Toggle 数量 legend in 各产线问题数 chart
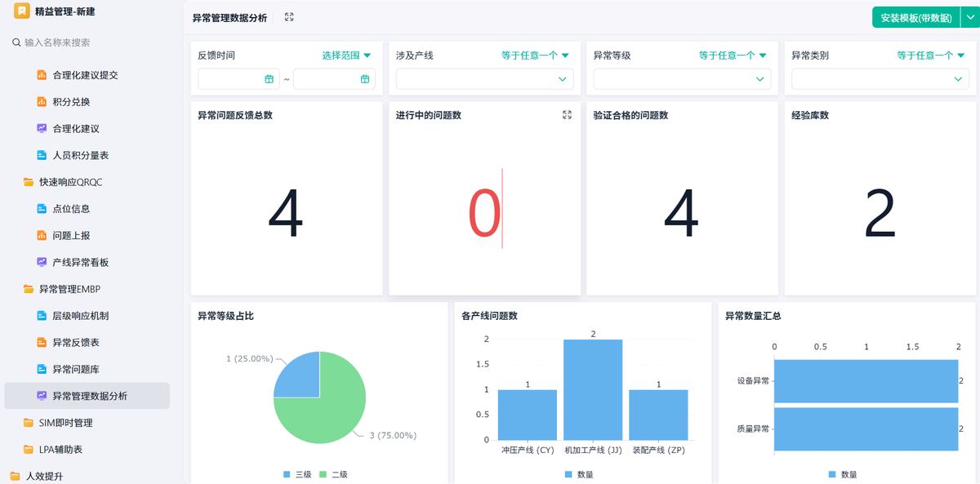The height and width of the screenshot is (484, 980). (579, 474)
